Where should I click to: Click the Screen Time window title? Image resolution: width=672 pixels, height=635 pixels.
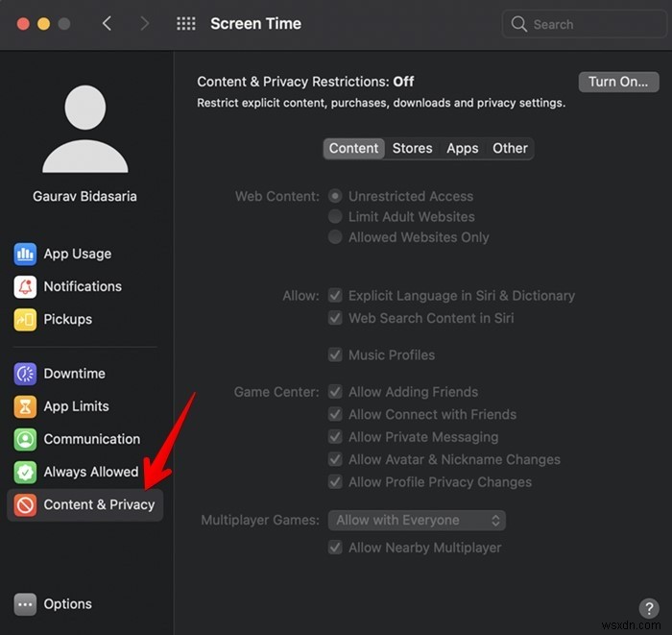point(256,24)
